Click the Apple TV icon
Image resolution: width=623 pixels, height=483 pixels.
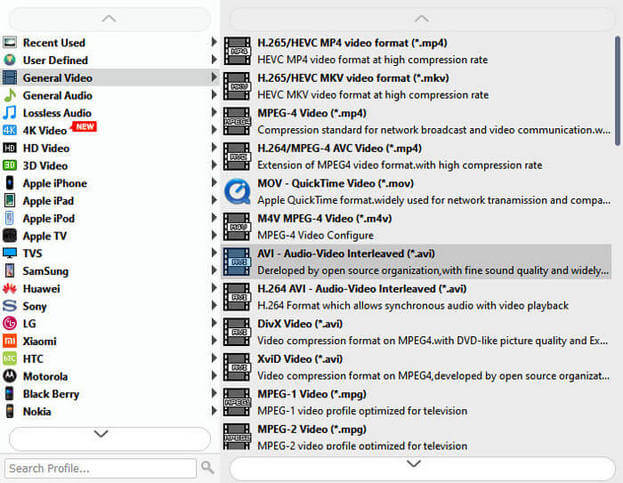10,236
